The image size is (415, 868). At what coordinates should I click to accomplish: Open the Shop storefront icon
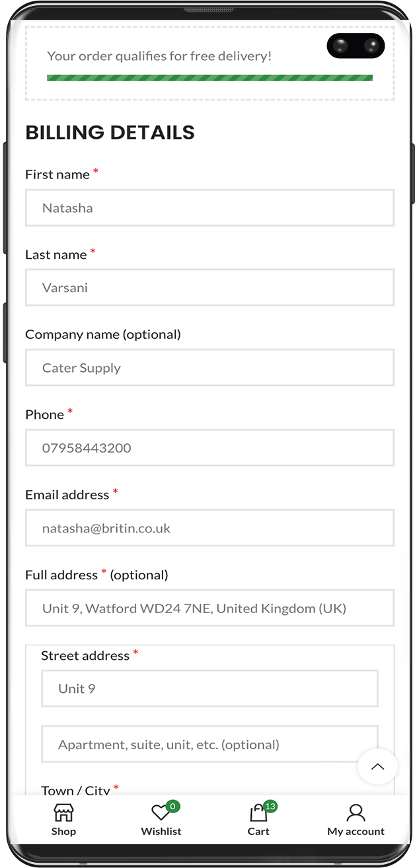click(x=63, y=813)
